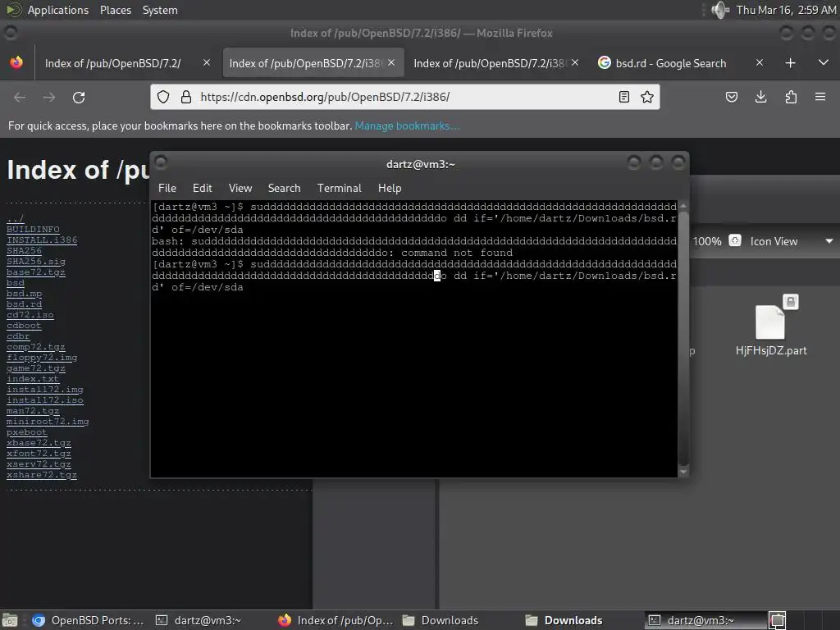The width and height of the screenshot is (840, 630).
Task: Download the bsd.rd file link
Action: (x=24, y=304)
